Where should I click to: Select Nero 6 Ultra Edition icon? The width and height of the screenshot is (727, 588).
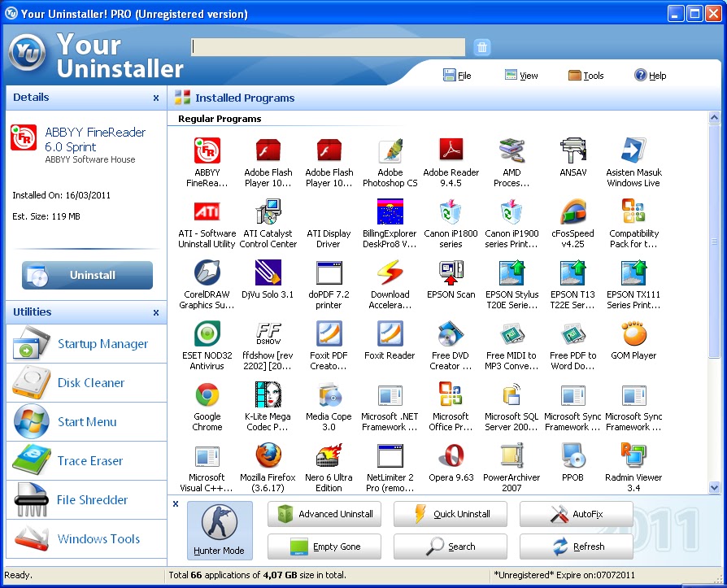[329, 455]
